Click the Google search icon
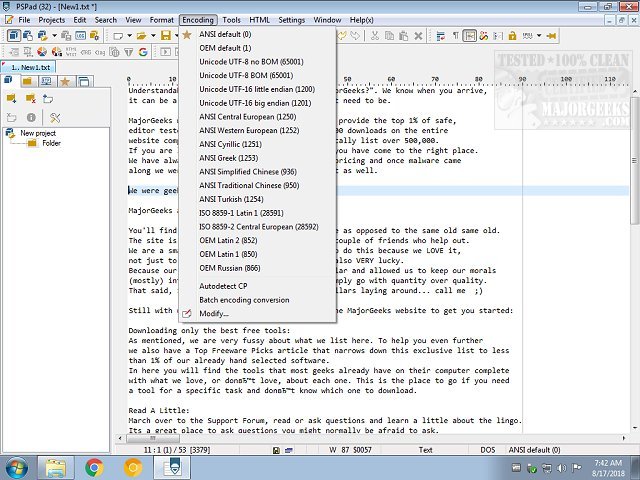 (143, 52)
